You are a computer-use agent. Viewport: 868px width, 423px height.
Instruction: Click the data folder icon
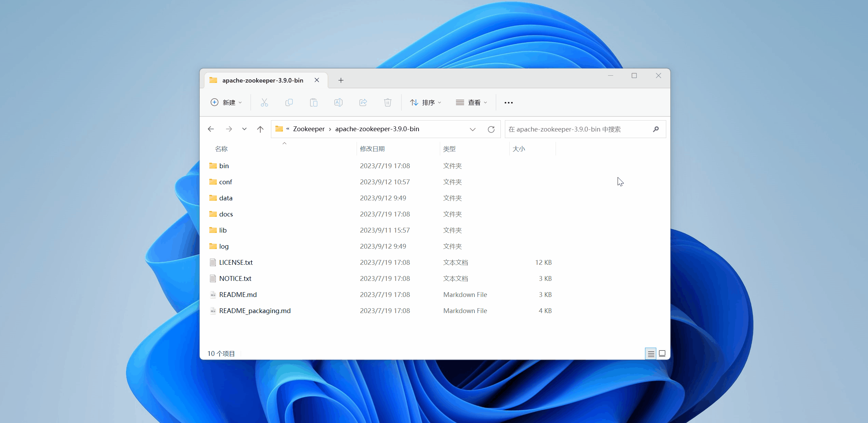click(x=213, y=198)
